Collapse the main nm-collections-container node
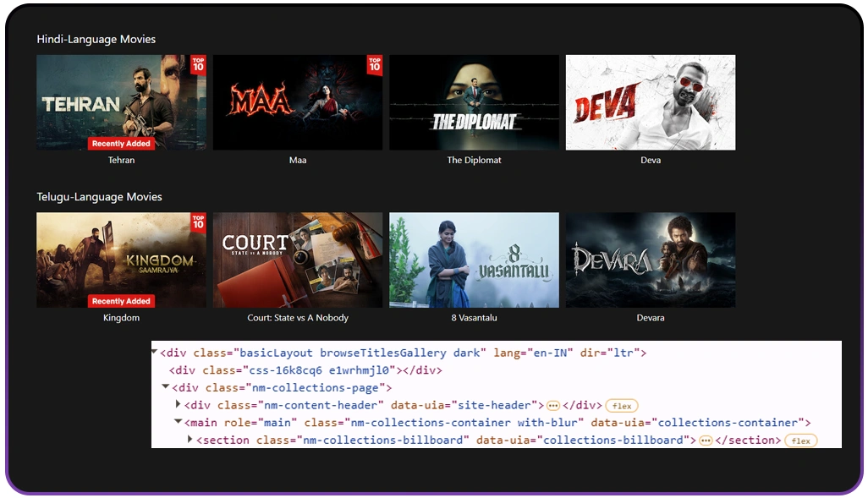This screenshot has width=868, height=498. pyautogui.click(x=178, y=423)
